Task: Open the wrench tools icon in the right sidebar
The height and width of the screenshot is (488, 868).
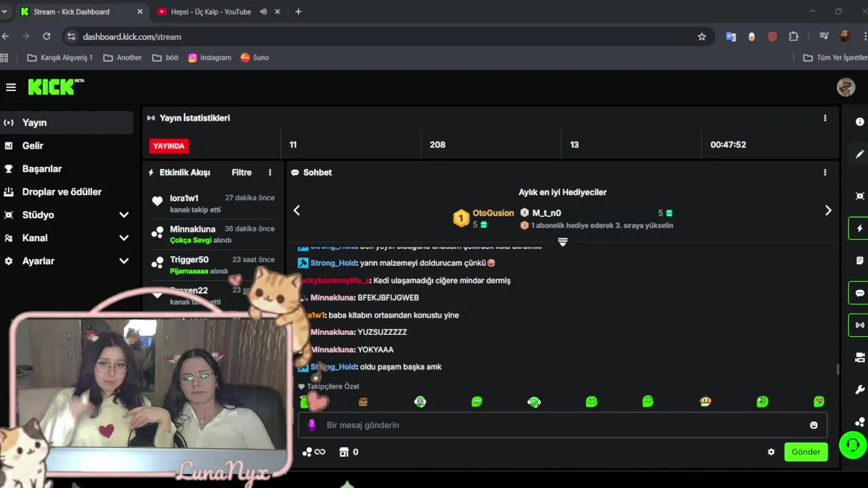Action: pos(860,390)
